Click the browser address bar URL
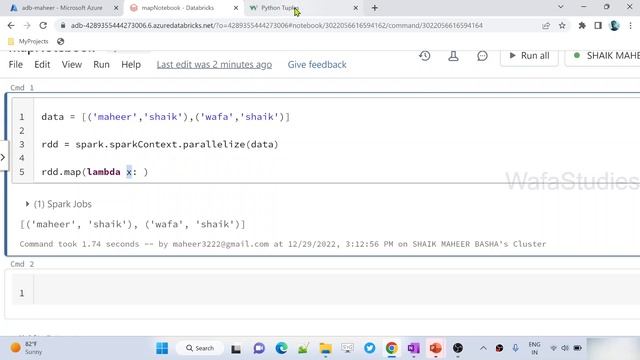 point(277,25)
